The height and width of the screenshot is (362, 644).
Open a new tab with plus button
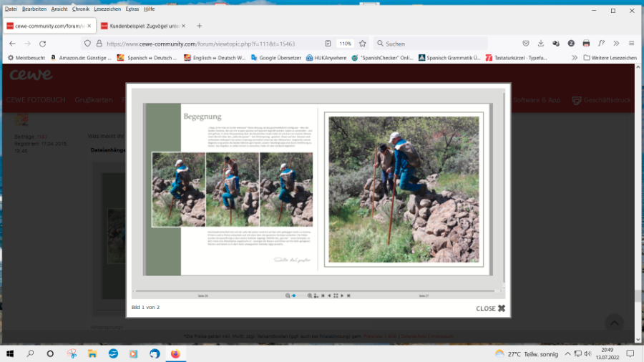(199, 26)
